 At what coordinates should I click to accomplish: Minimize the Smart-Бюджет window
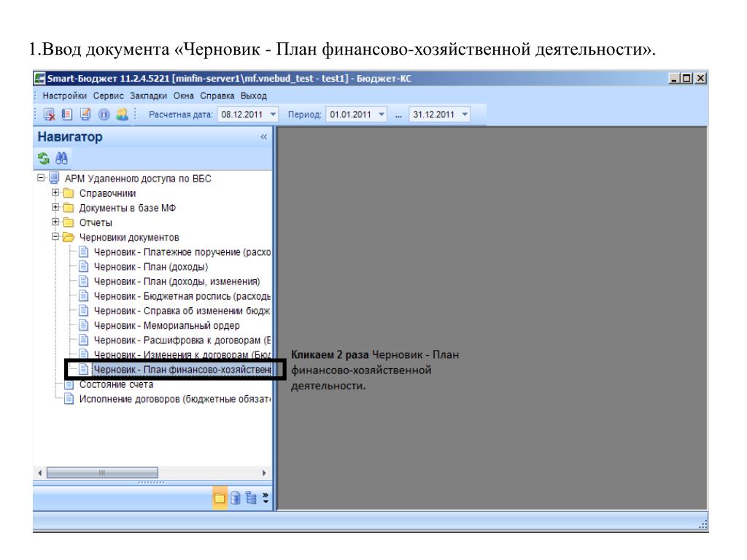(673, 78)
